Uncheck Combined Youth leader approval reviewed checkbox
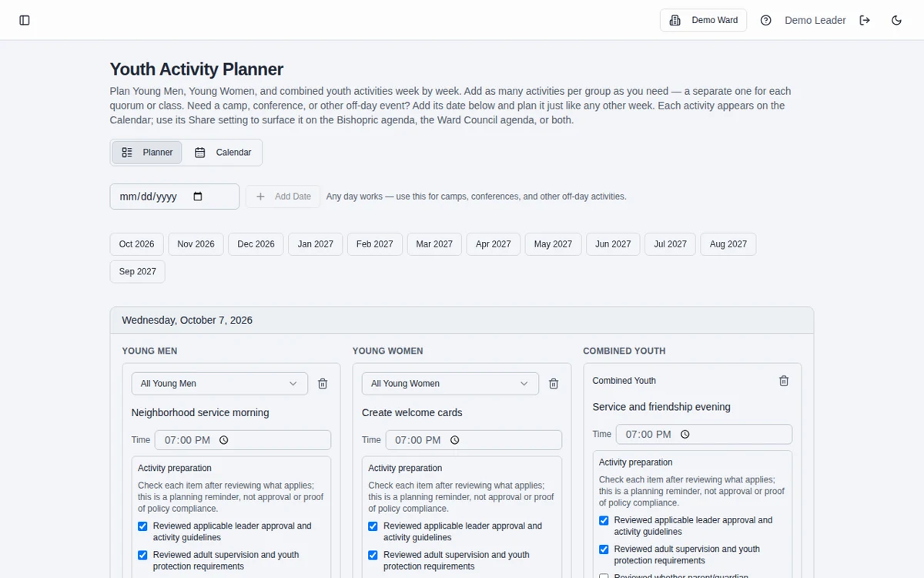The image size is (924, 578). [x=604, y=520]
